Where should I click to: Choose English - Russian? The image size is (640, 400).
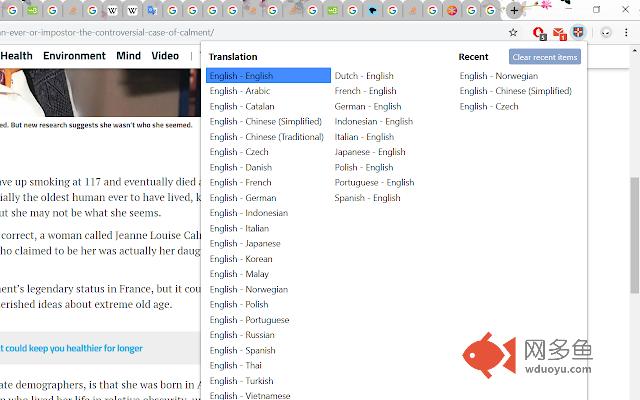tap(242, 335)
